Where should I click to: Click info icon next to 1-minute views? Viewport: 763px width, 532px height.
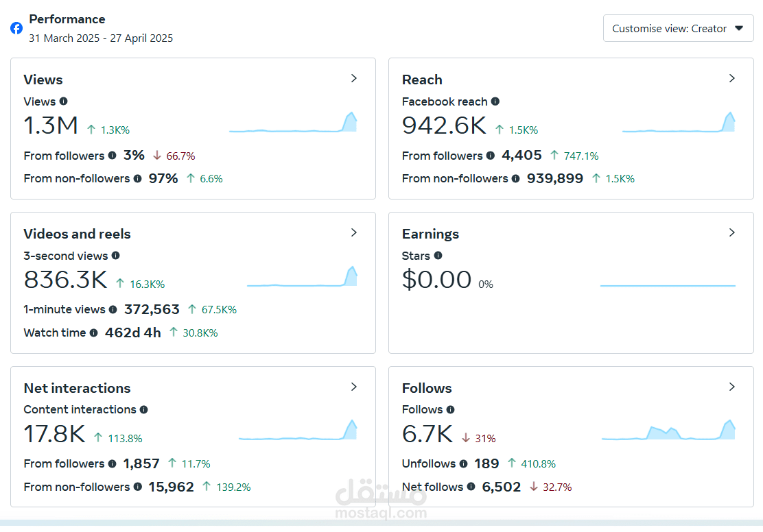(113, 309)
